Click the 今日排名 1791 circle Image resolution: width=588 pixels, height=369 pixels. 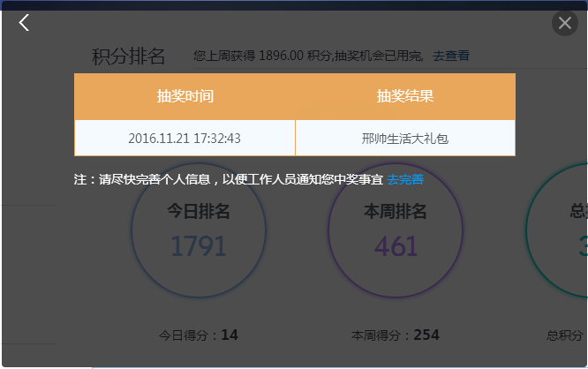[x=199, y=230]
